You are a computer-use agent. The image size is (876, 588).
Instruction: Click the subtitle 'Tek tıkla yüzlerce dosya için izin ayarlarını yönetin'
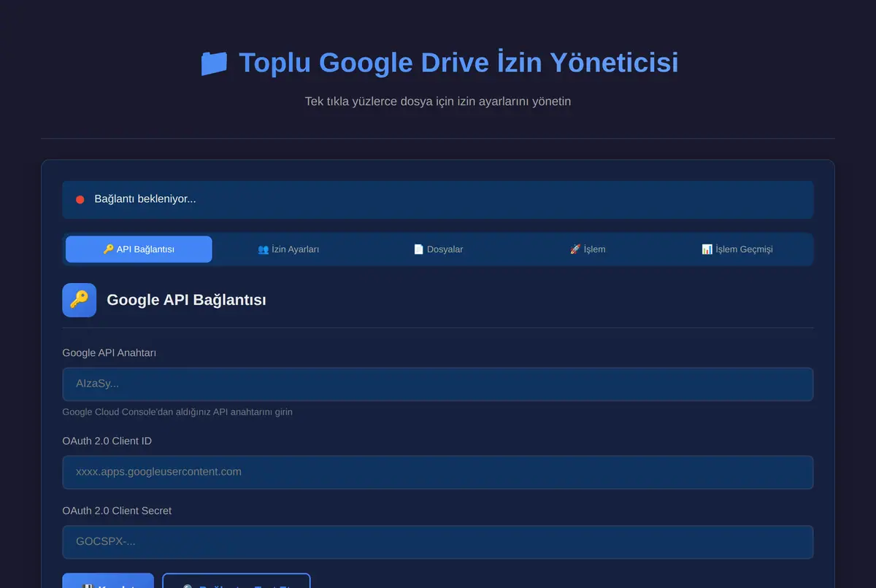point(438,101)
